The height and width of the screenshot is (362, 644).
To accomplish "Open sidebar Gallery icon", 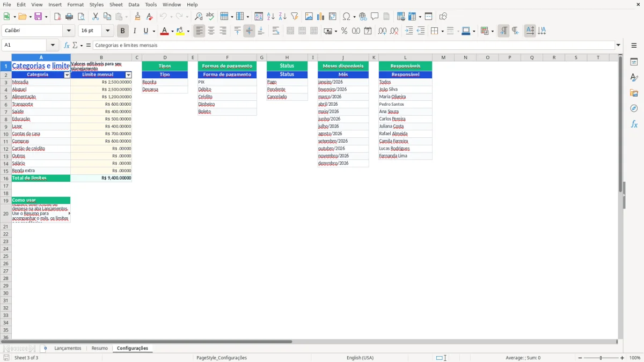I will click(634, 93).
